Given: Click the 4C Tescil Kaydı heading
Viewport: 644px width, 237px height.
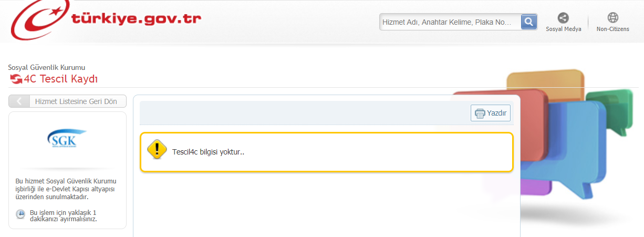Looking at the screenshot, I should pos(61,79).
